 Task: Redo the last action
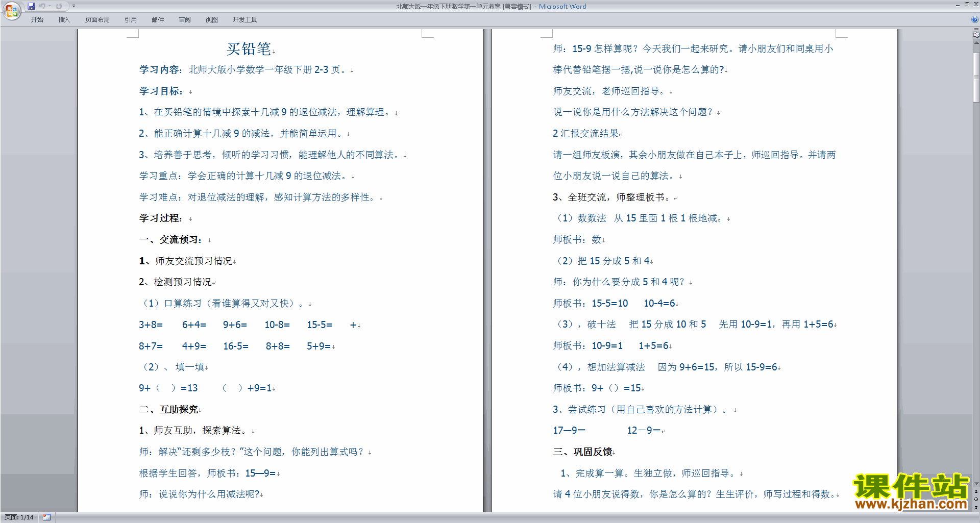59,6
